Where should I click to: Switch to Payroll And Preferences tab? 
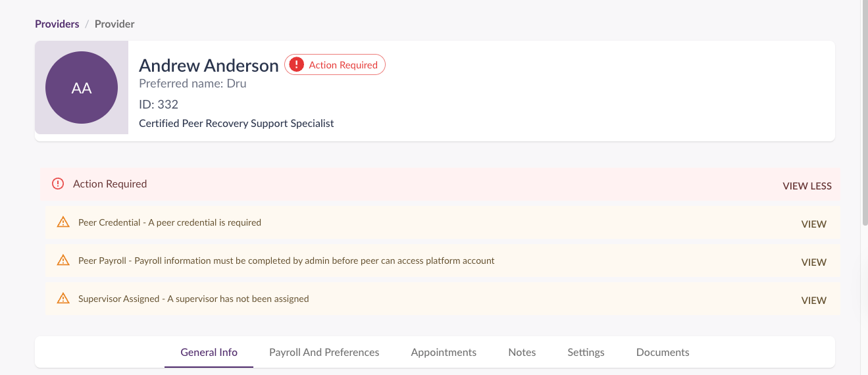click(324, 352)
